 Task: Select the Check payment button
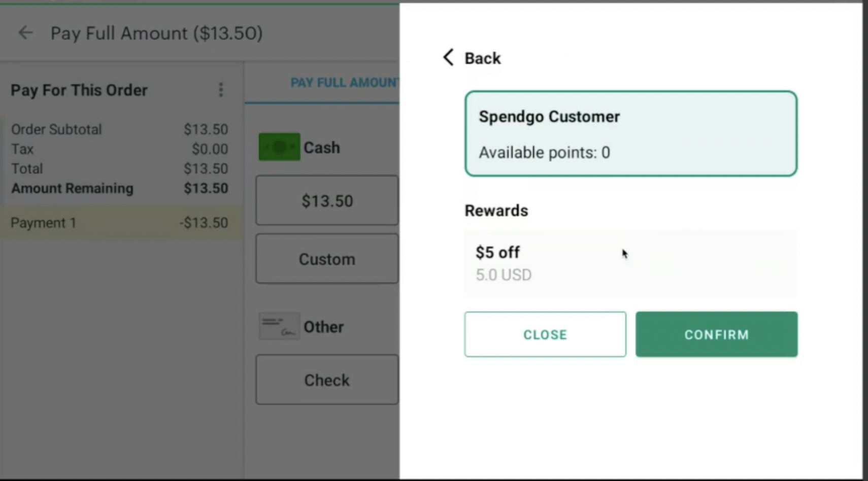pyautogui.click(x=327, y=380)
